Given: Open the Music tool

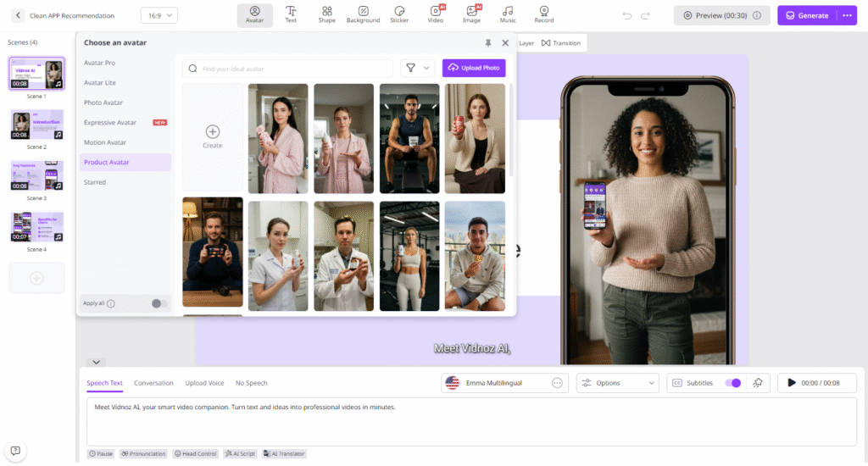Looking at the screenshot, I should click(x=508, y=14).
